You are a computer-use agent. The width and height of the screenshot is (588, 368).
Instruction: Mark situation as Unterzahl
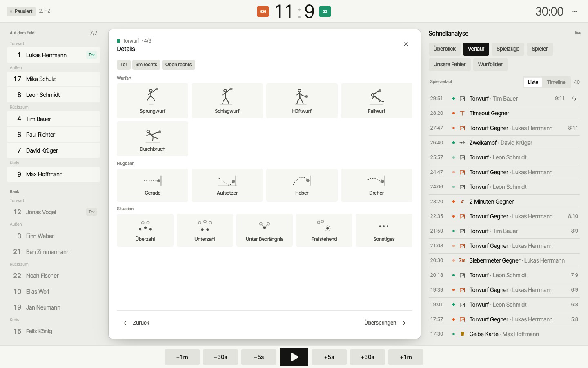coord(205,230)
